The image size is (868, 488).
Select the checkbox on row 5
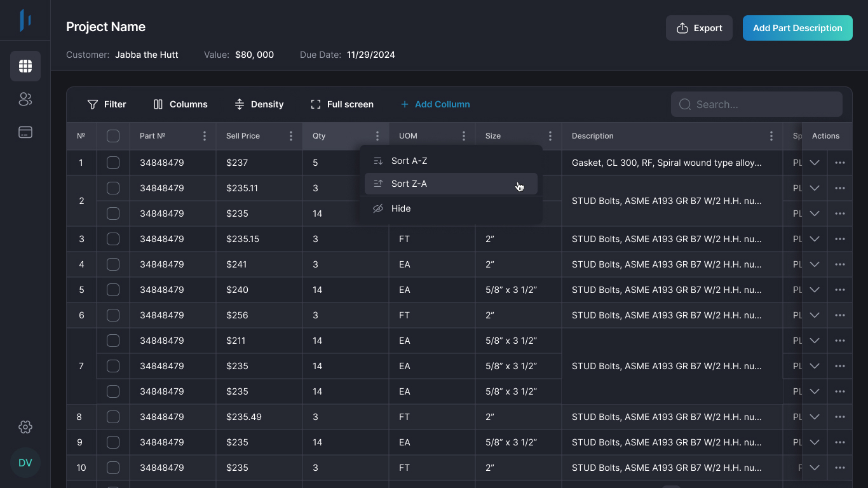(x=112, y=290)
